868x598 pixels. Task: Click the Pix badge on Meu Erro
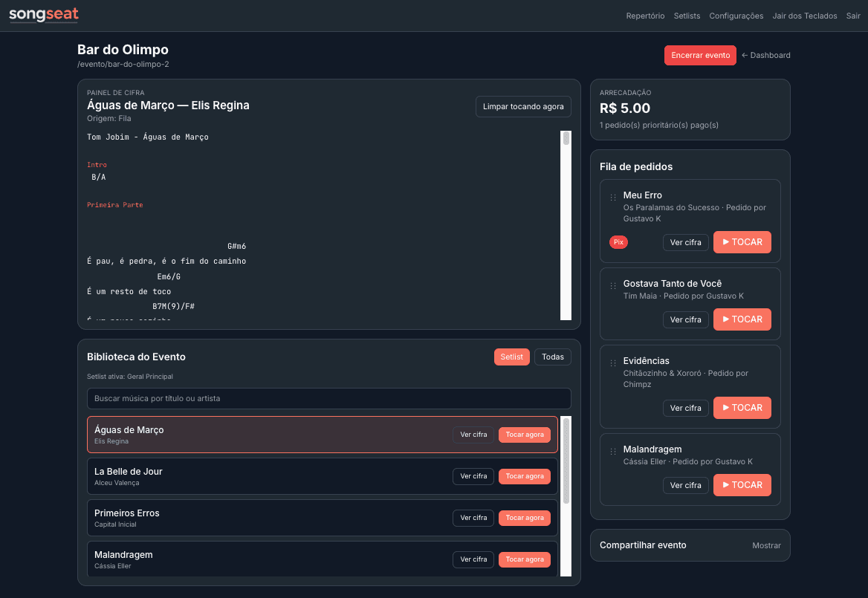point(618,242)
